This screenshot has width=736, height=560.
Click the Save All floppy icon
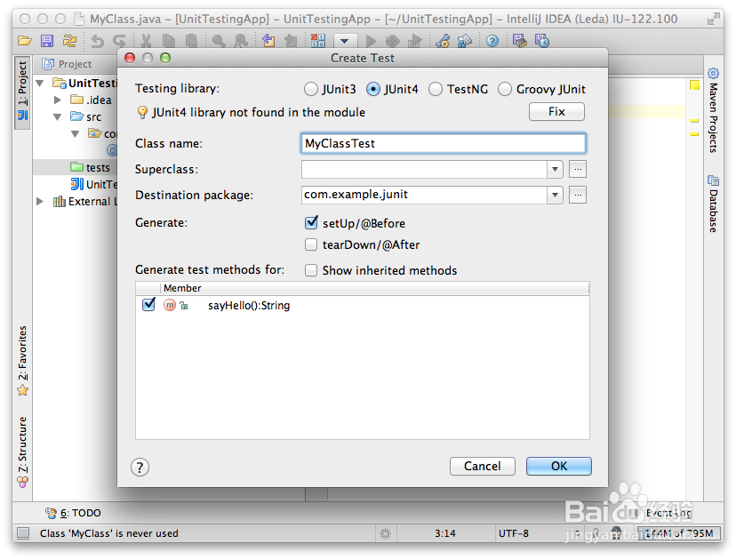tap(47, 41)
